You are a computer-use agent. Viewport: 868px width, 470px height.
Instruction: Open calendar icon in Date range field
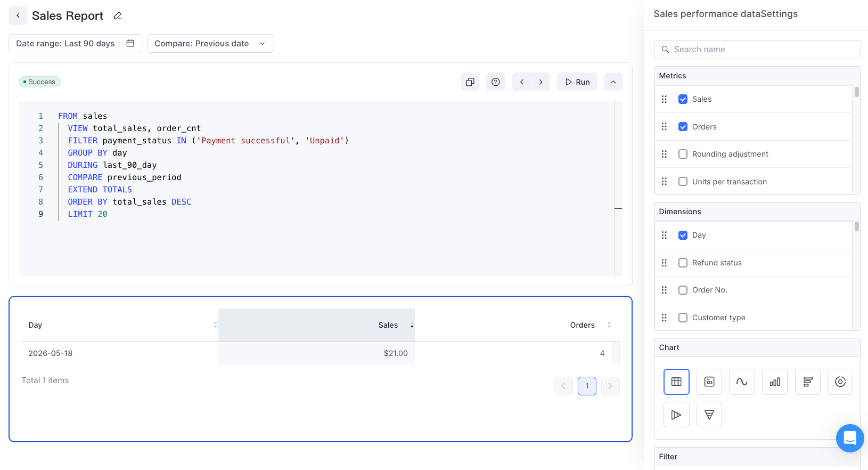pos(130,43)
